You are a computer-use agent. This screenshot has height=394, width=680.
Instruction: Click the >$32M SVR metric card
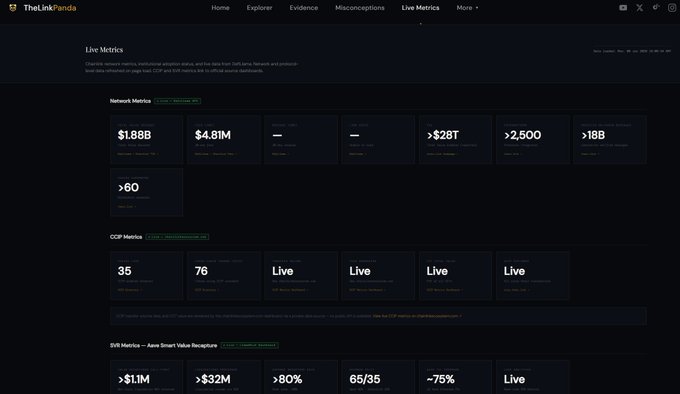point(224,377)
